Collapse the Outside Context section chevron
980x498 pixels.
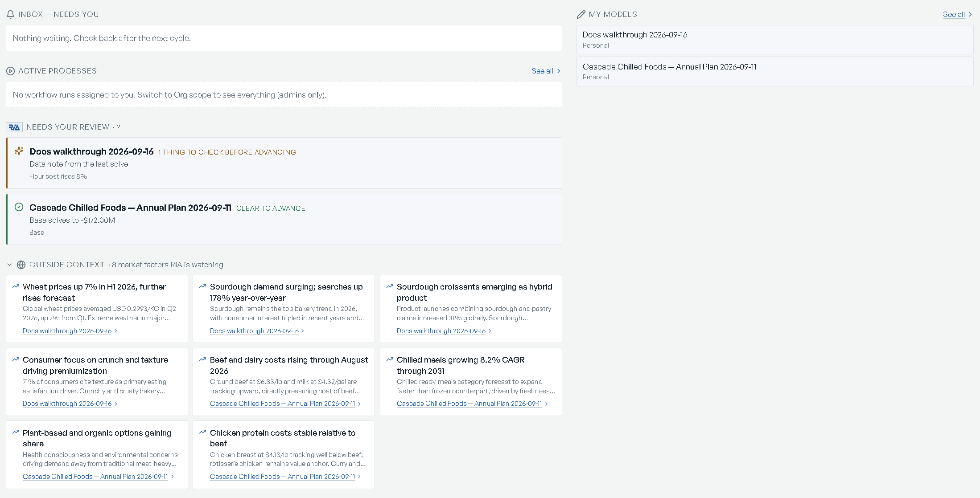[9, 265]
